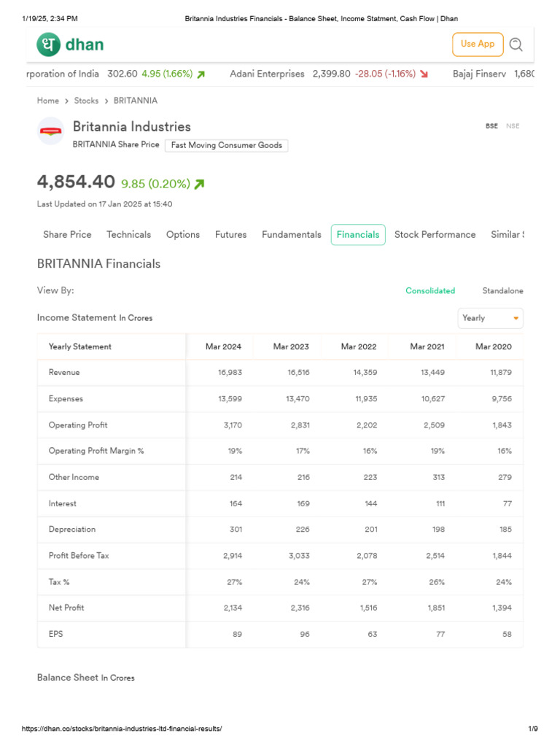Image resolution: width=560 pixels, height=747 pixels.
Task: Click the Tax % row label
Action: click(x=59, y=582)
